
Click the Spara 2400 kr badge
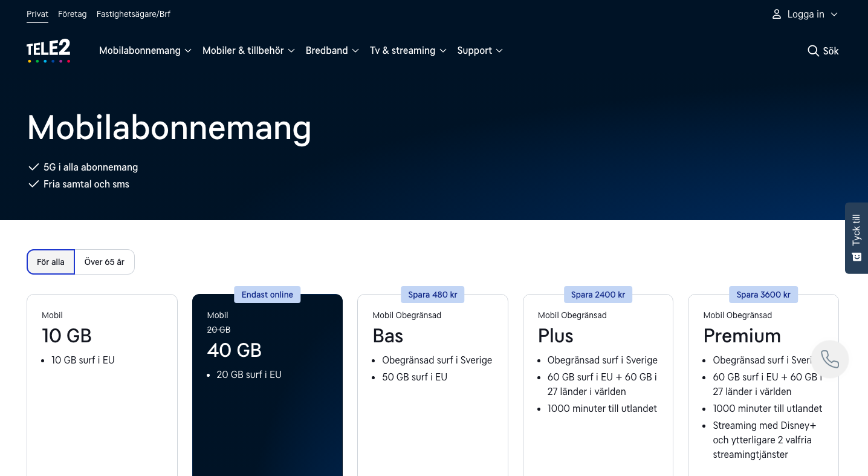pyautogui.click(x=598, y=295)
